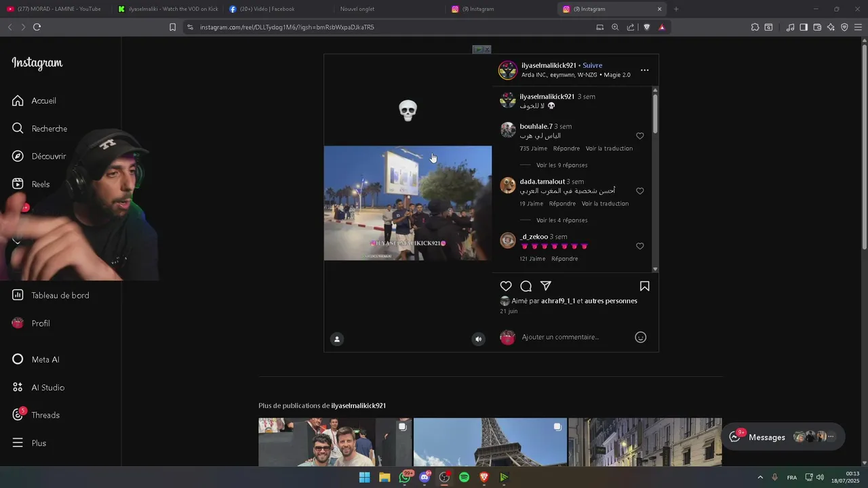This screenshot has width=868, height=488.
Task: Open Découvrir compass in sidebar
Action: click(x=39, y=157)
